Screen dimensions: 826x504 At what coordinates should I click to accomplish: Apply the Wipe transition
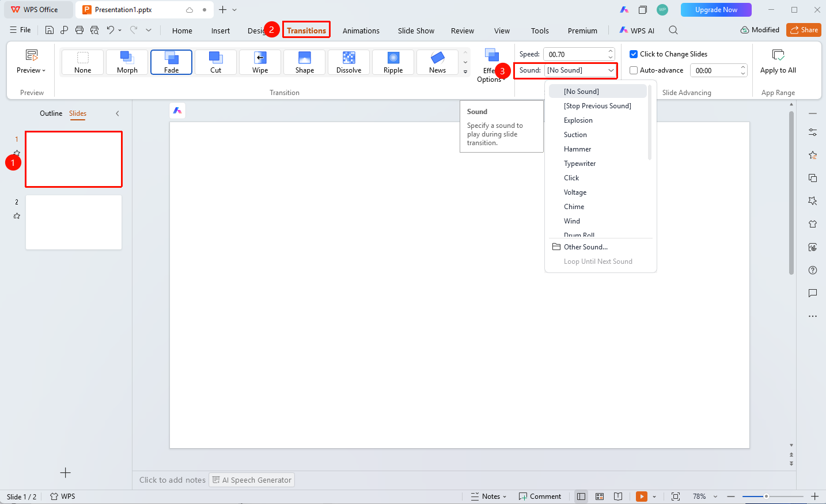point(260,62)
